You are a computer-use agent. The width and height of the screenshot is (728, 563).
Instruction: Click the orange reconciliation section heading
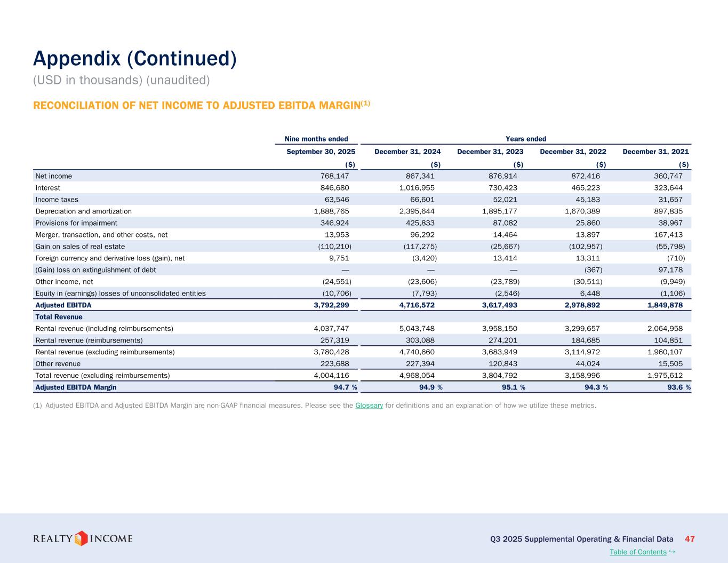tap(201, 105)
